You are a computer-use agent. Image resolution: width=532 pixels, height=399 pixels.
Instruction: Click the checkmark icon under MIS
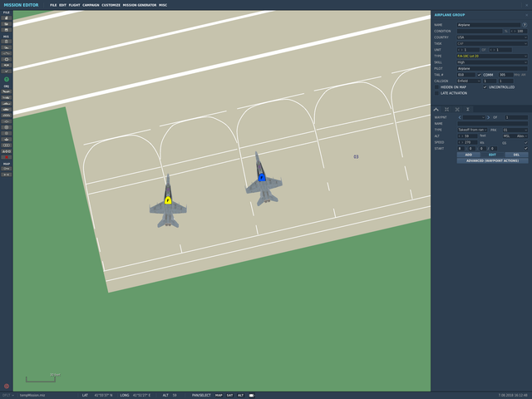[x=7, y=71]
